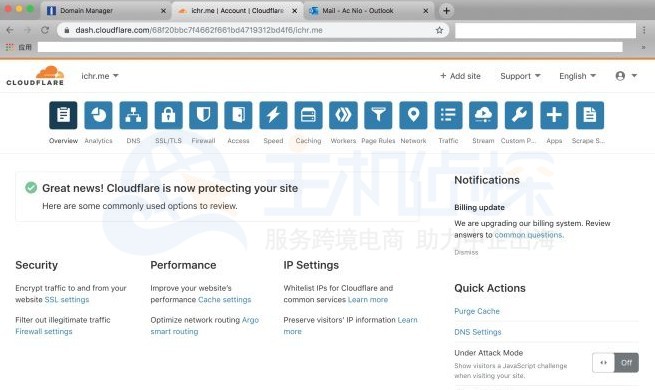Open a new browser tab

447,10
